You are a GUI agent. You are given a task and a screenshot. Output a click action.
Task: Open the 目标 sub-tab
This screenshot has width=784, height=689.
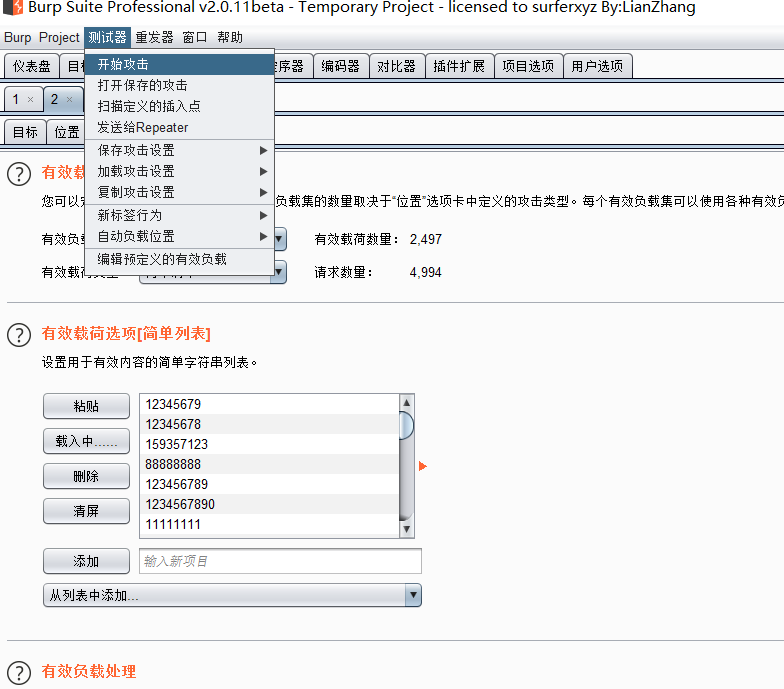[25, 132]
